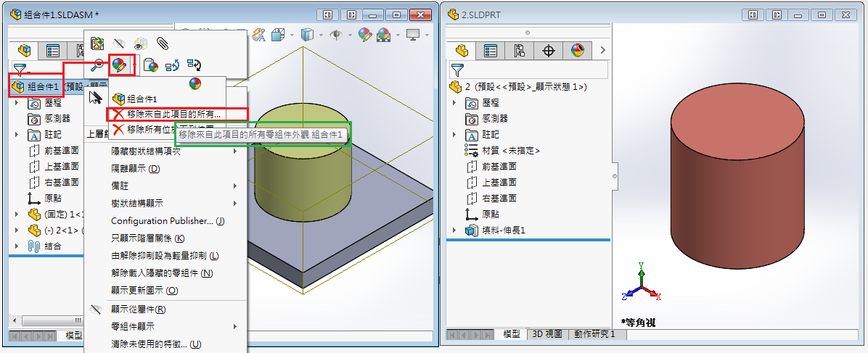This screenshot has width=868, height=353.
Task: Click the Roll to End icon
Action: (195, 65)
